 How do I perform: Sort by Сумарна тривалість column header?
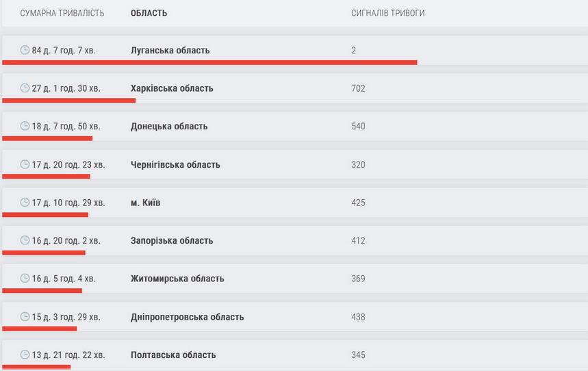coord(62,14)
